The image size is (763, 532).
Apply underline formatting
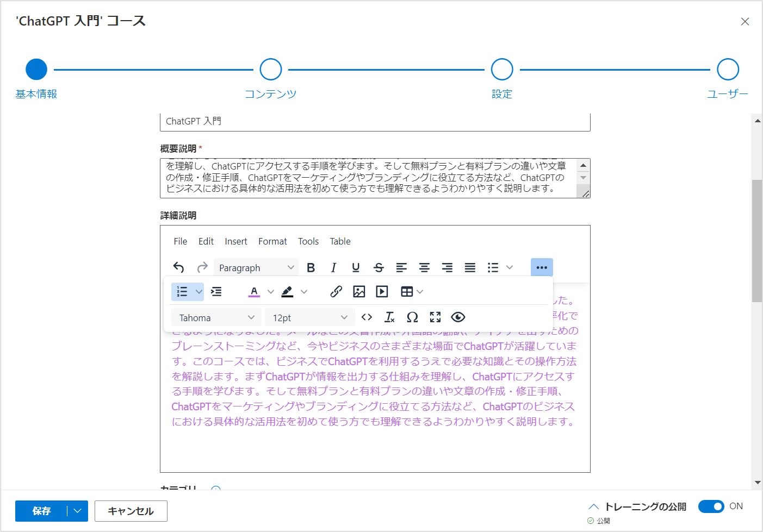356,267
